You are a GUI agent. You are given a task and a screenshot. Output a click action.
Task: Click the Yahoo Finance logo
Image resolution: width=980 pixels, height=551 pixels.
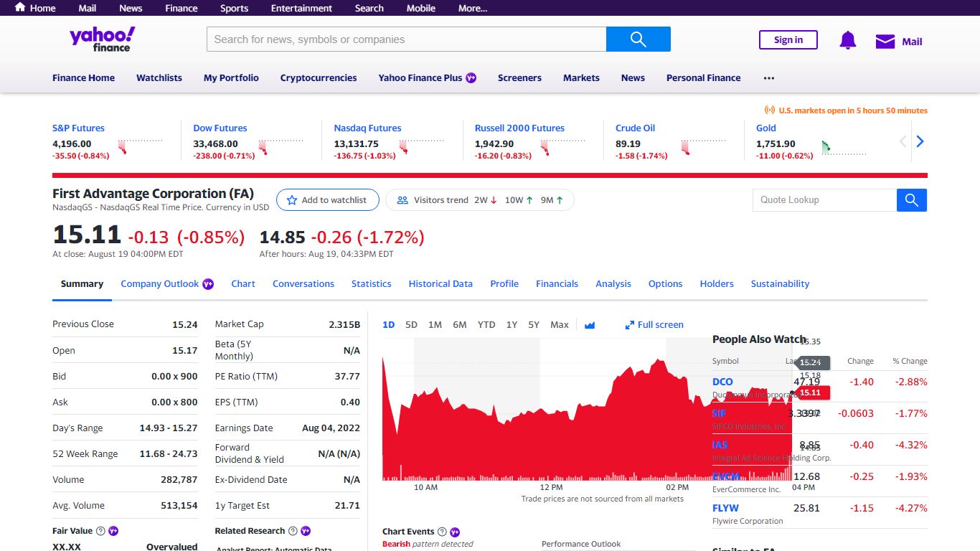(x=102, y=39)
